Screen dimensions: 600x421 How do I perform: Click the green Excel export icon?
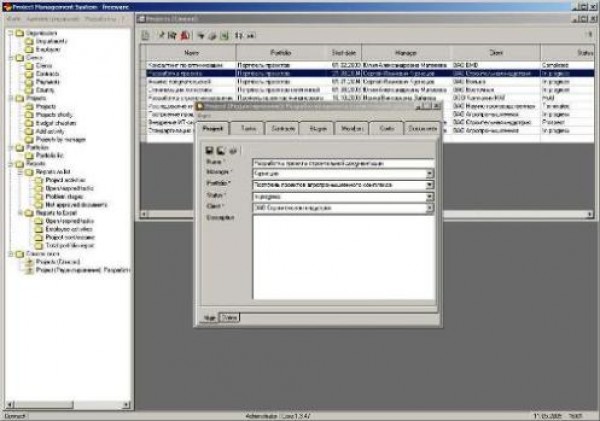pyautogui.click(x=225, y=36)
